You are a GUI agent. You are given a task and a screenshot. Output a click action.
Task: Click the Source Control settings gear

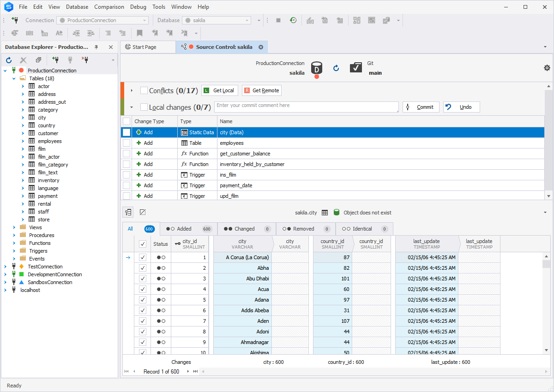coord(547,68)
